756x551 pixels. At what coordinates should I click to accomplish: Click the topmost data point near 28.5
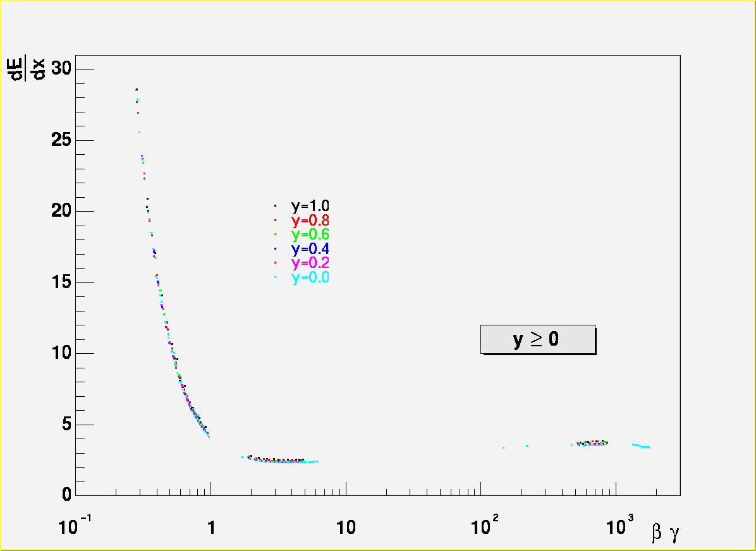coord(137,90)
